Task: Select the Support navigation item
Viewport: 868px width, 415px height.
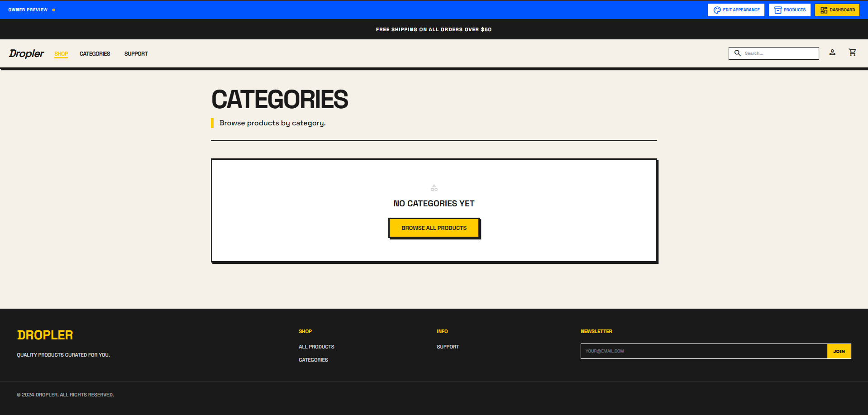Action: [136, 53]
